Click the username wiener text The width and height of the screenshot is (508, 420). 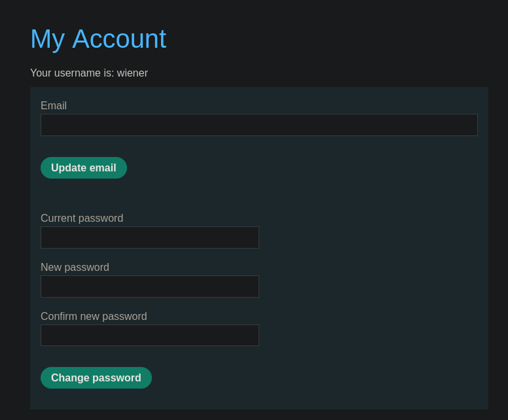click(132, 73)
